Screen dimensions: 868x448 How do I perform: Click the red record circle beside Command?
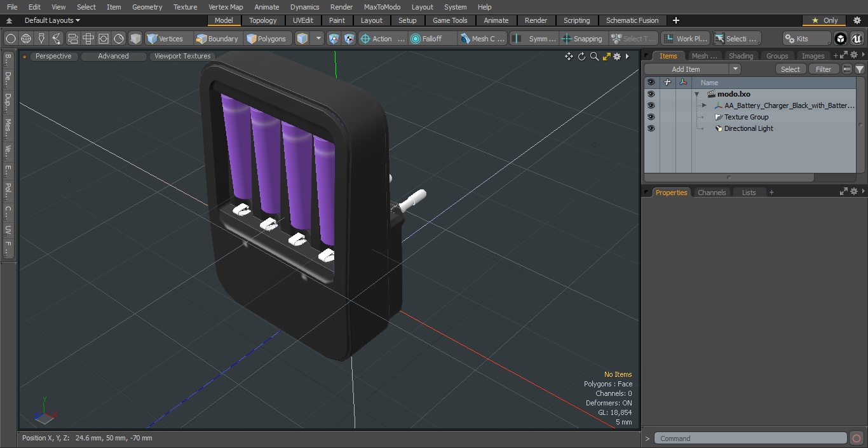pos(856,438)
